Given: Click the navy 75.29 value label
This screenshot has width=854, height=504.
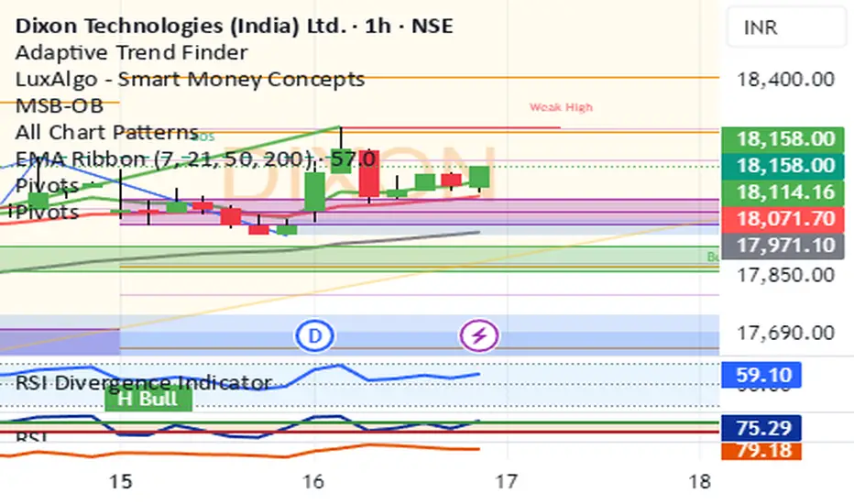Looking at the screenshot, I should coord(761,428).
